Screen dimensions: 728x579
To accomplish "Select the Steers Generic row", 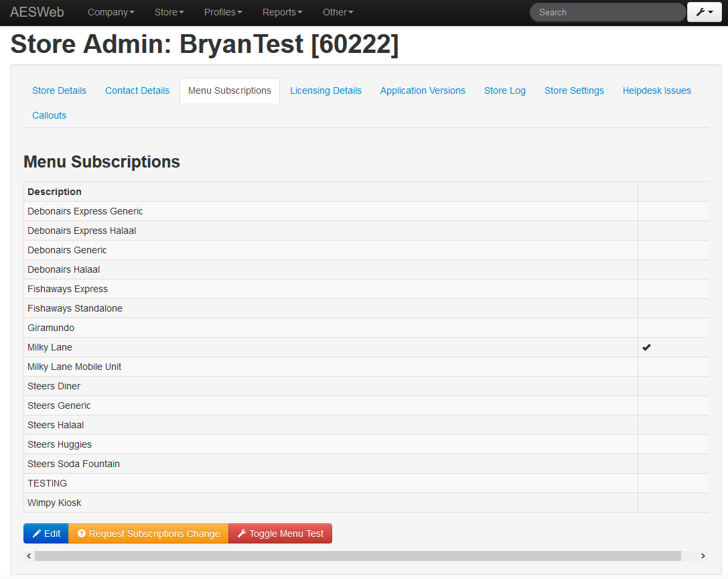I will [366, 405].
